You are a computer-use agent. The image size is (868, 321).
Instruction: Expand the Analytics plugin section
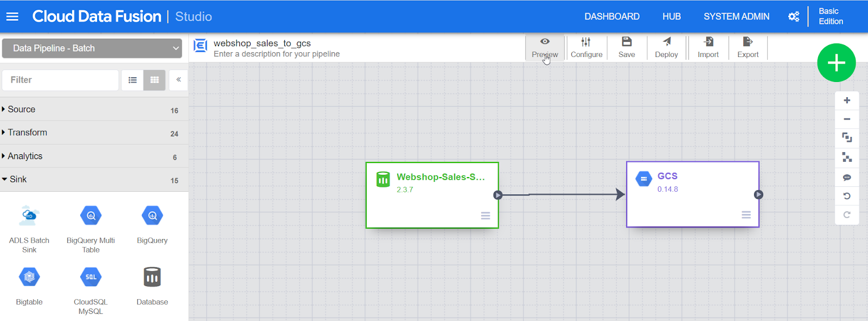click(x=94, y=156)
